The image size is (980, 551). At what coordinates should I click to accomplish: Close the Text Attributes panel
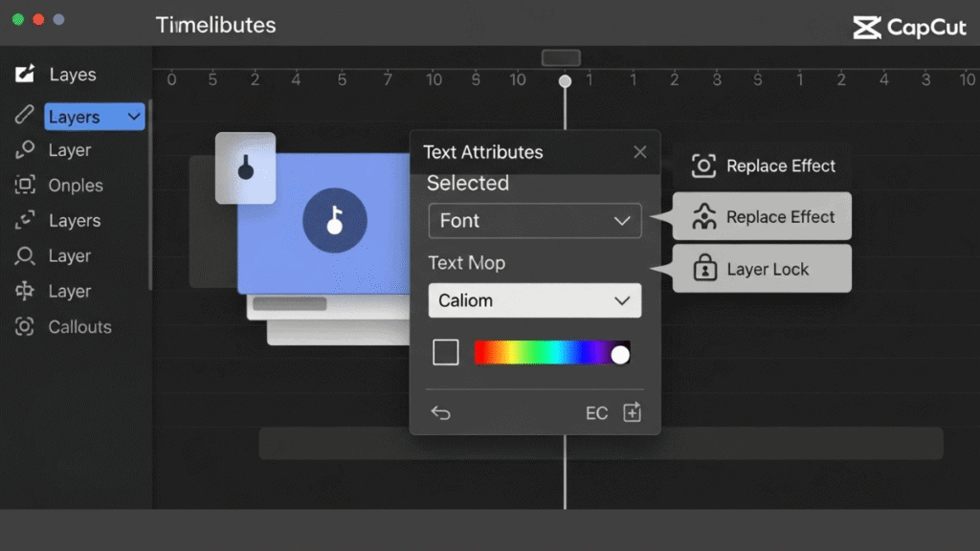(x=640, y=152)
